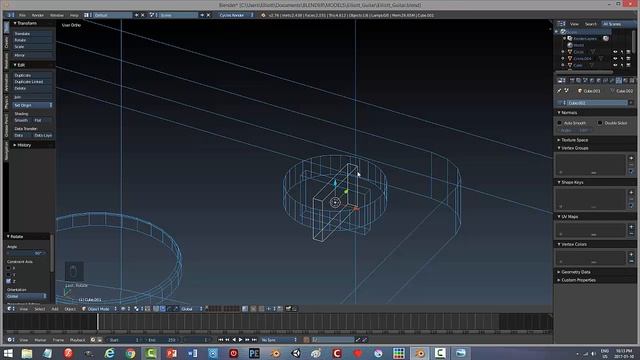Toggle the 3D manipulator widget icon

pos(156,309)
